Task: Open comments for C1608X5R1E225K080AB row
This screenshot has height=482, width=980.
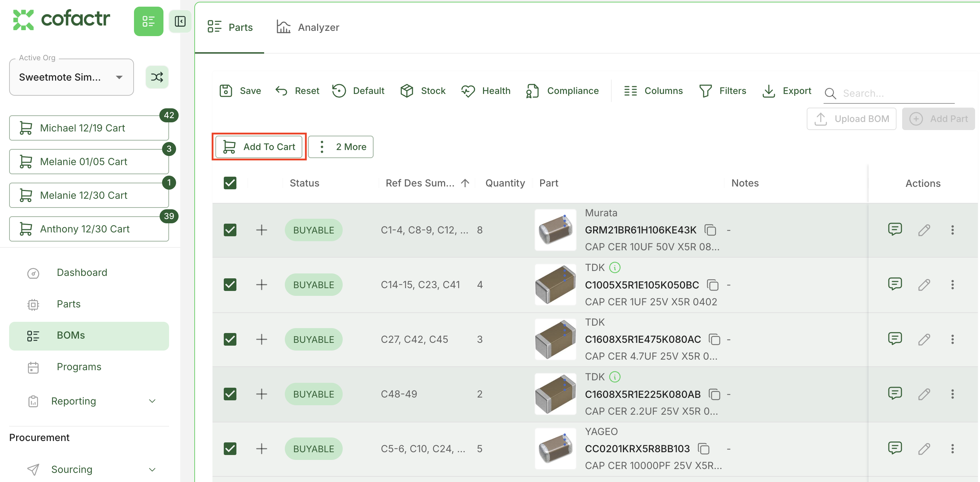Action: (x=895, y=393)
